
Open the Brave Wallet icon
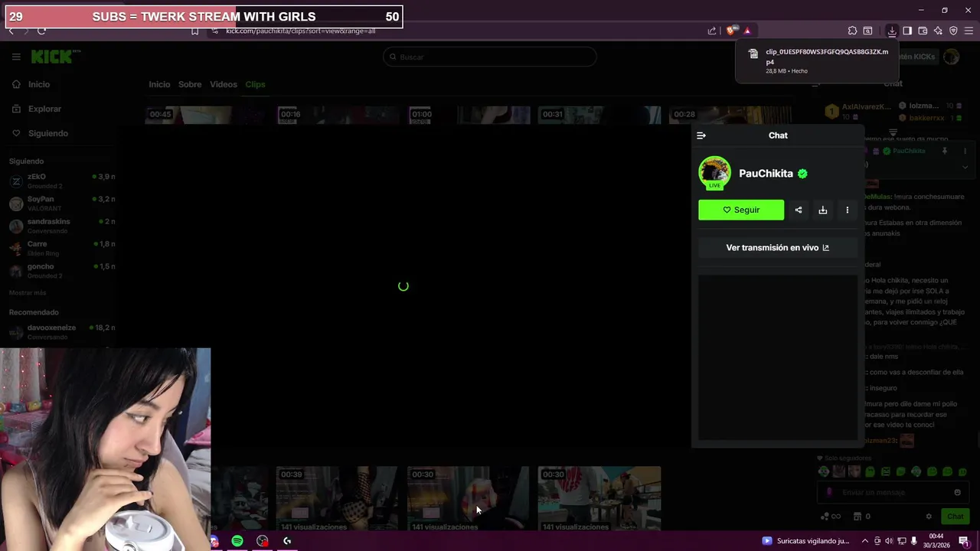coord(923,31)
